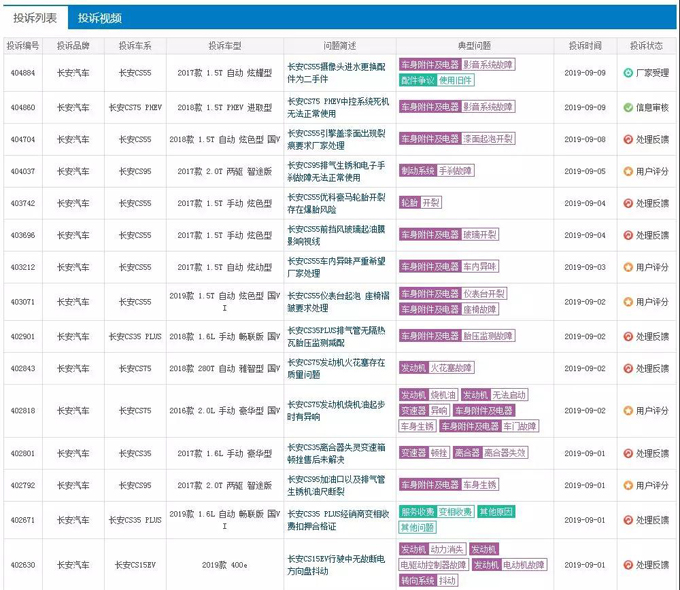The image size is (680, 590).
Task: Click 长安CS15EV in the 投诉车系 column
Action: (x=135, y=565)
